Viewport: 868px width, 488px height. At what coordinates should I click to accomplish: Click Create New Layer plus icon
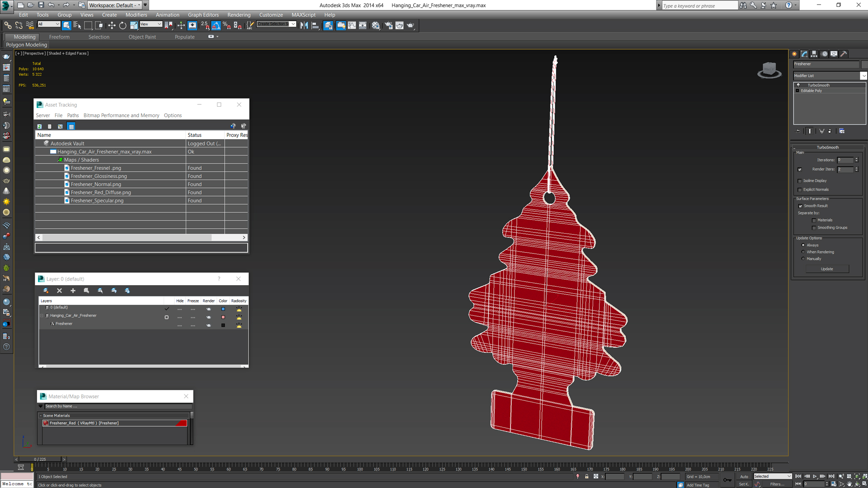tap(73, 291)
